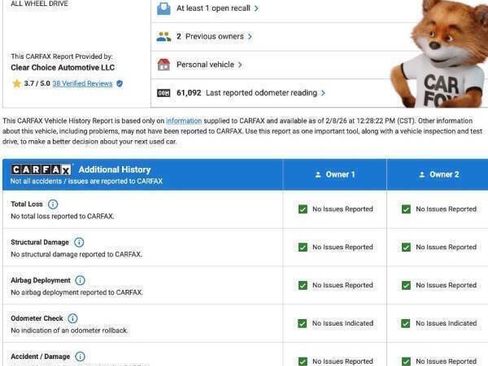
Task: Open 'Personal vehicle' link
Action: (x=205, y=65)
